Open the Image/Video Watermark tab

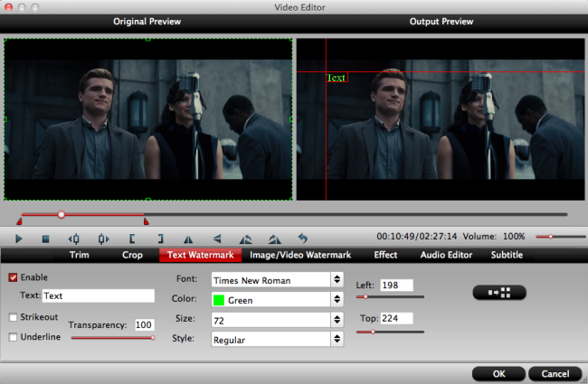pos(300,255)
